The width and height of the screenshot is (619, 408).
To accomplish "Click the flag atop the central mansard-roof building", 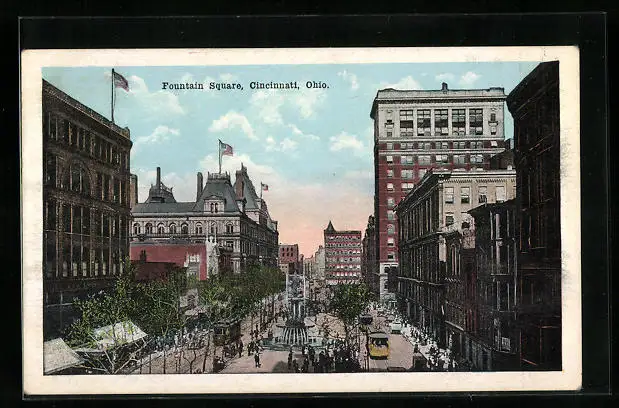I will pyautogui.click(x=226, y=149).
